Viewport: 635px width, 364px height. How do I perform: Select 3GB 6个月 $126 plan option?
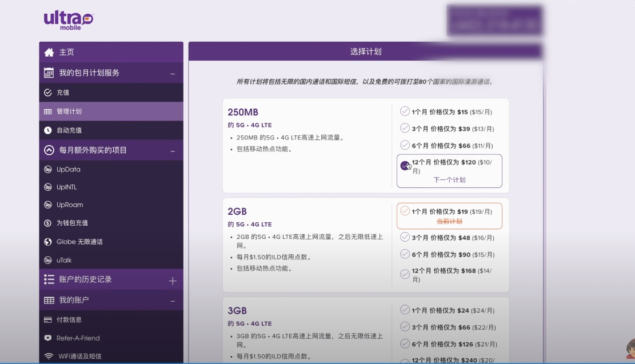click(405, 343)
